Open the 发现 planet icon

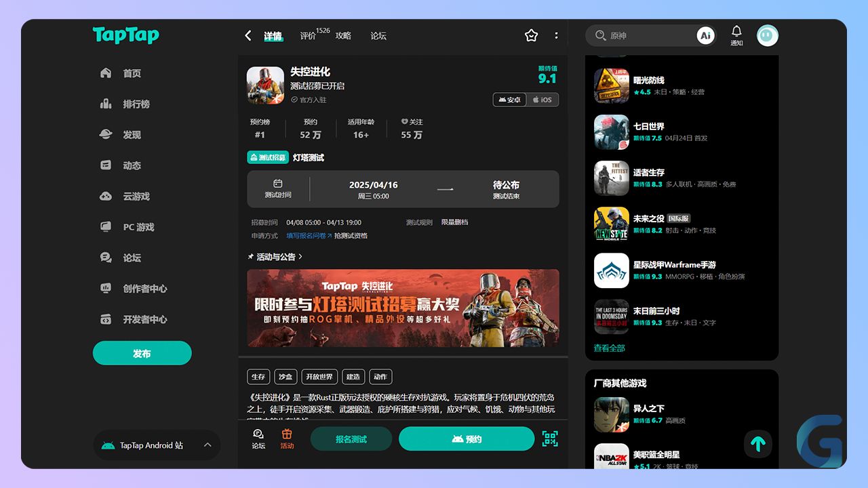coord(106,135)
